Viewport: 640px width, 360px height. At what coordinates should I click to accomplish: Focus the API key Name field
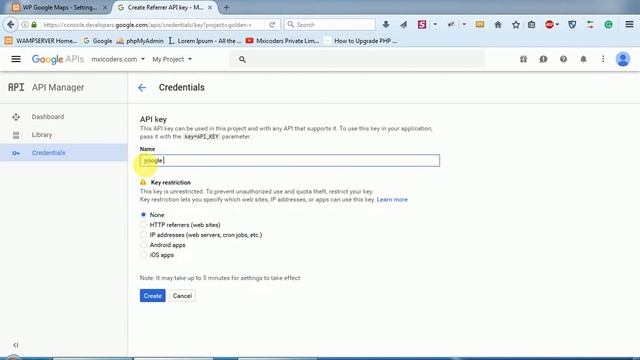(290, 160)
